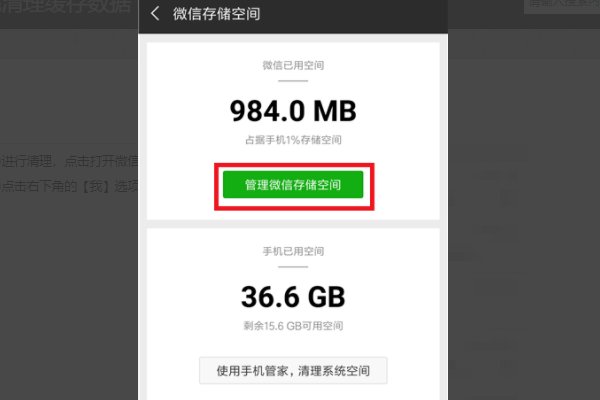Tap the back arrow in header
The width and height of the screenshot is (600, 400).
(155, 13)
